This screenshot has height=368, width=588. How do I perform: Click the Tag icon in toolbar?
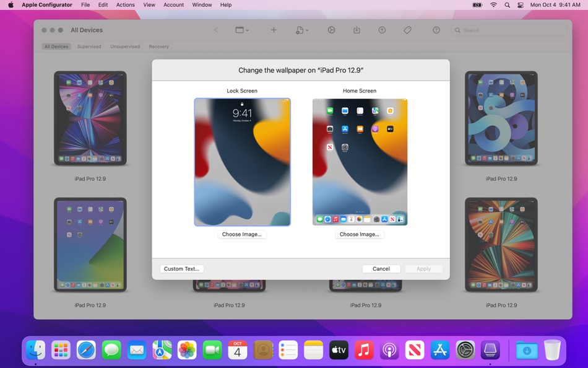coord(407,30)
